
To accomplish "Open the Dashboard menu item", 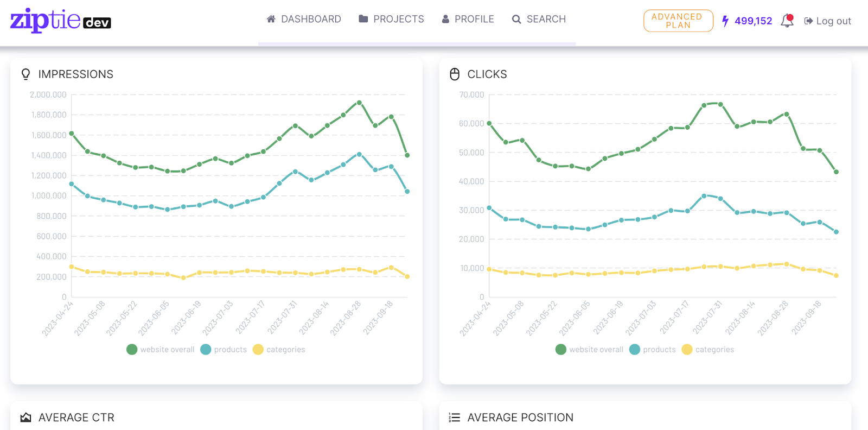I will coord(304,19).
